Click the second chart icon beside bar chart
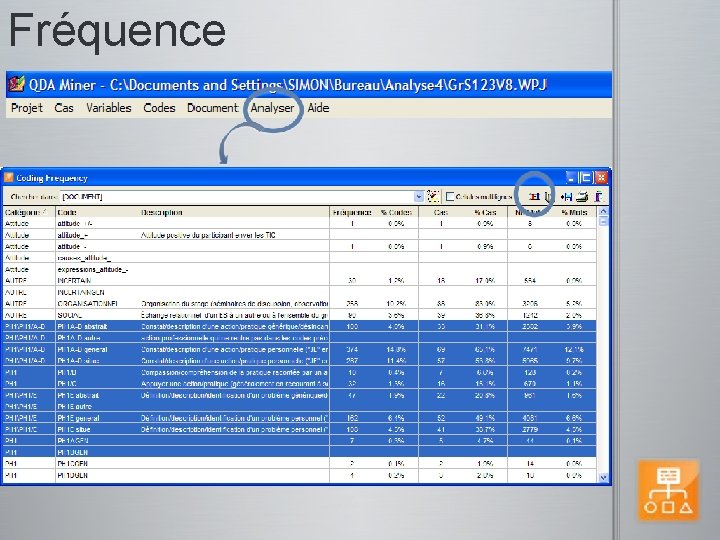The image size is (720, 540). (x=548, y=197)
